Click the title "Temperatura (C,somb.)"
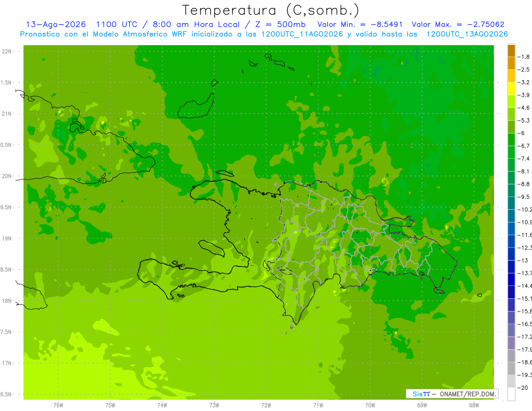 click(x=270, y=10)
